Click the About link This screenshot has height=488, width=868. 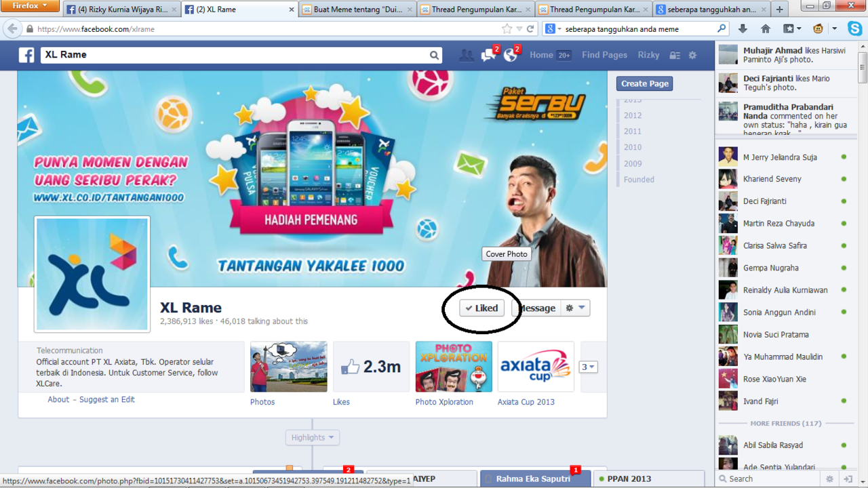coord(58,399)
